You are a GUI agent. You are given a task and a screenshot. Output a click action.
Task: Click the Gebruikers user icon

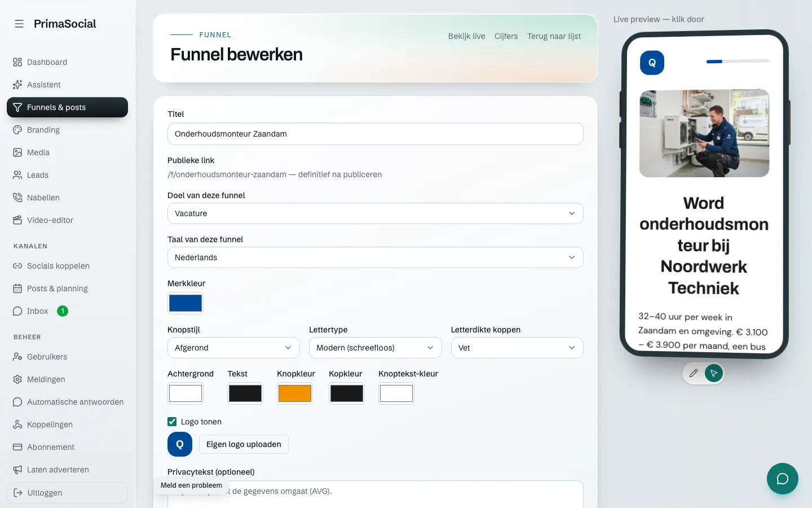(17, 357)
